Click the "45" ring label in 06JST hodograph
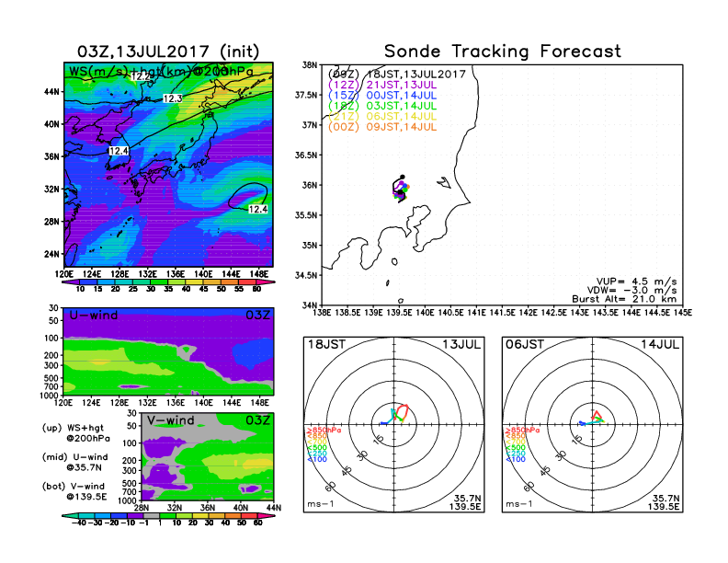This screenshot has height=563, width=728. pyautogui.click(x=545, y=471)
